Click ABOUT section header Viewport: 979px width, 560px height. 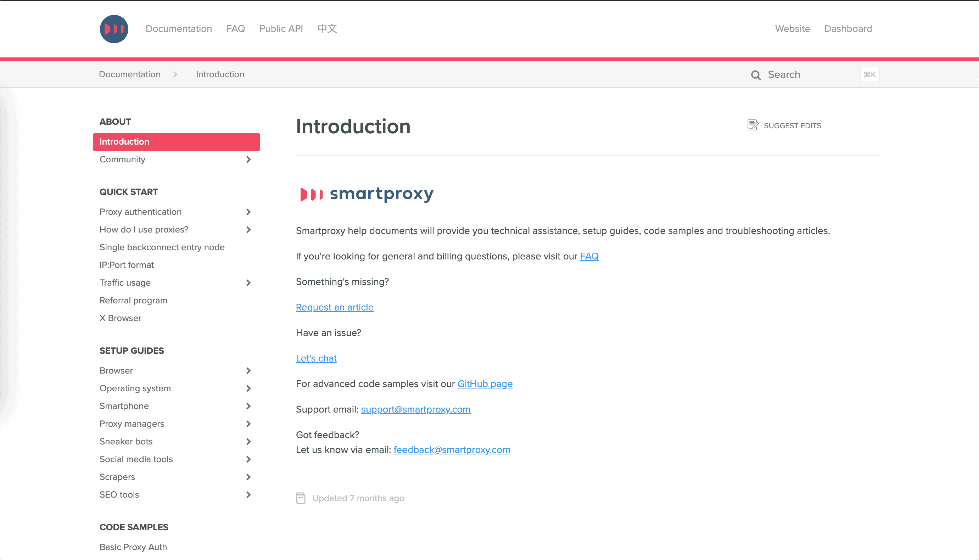point(115,122)
